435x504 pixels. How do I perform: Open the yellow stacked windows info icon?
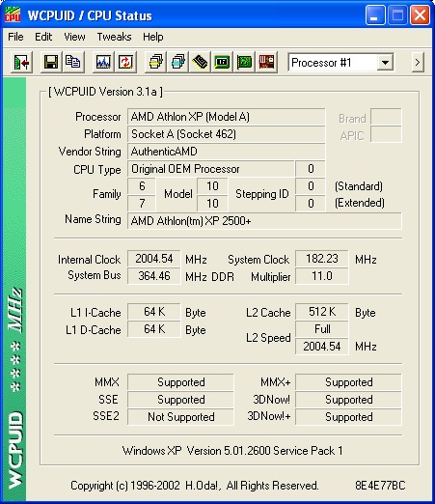click(155, 62)
